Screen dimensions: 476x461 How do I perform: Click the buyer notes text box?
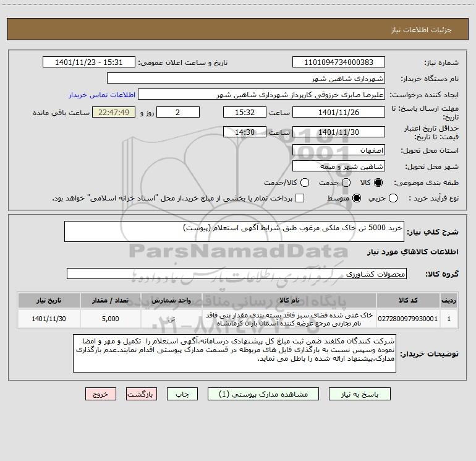[x=234, y=353]
